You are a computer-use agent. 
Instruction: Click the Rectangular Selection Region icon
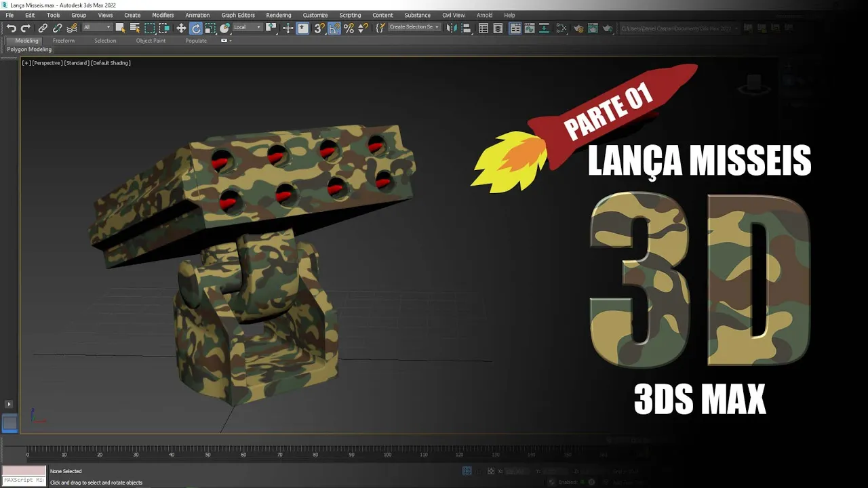[x=150, y=28]
